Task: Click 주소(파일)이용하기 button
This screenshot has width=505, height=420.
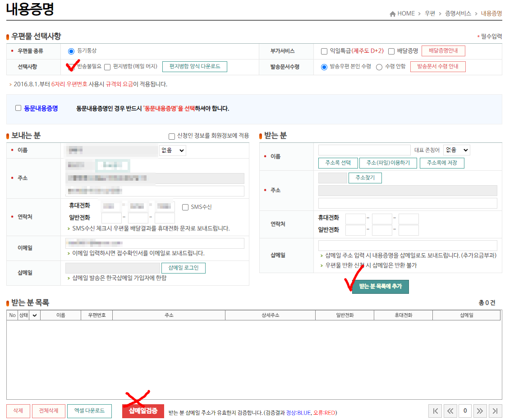Action: pyautogui.click(x=388, y=163)
